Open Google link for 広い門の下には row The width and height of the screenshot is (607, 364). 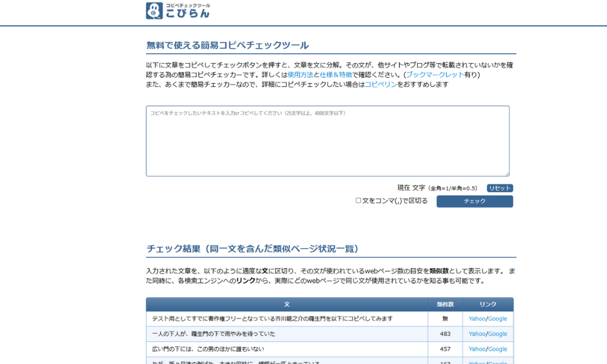pyautogui.click(x=498, y=349)
